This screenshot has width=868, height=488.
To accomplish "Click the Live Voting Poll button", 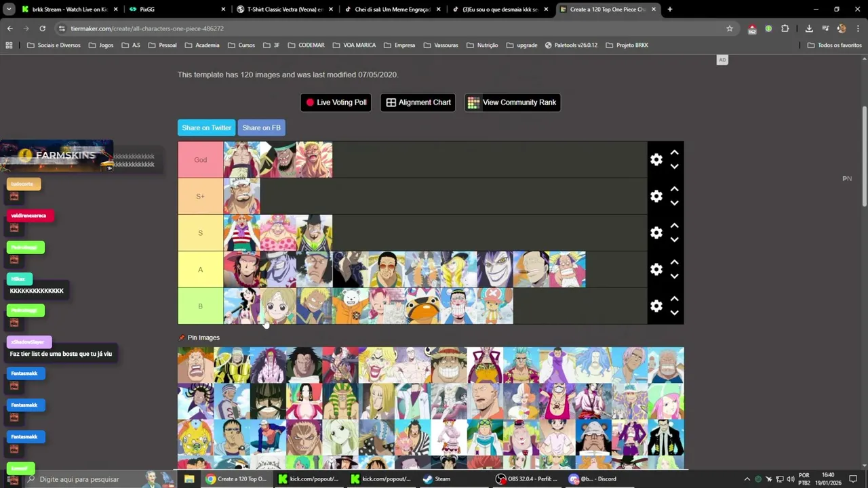I will (x=336, y=102).
